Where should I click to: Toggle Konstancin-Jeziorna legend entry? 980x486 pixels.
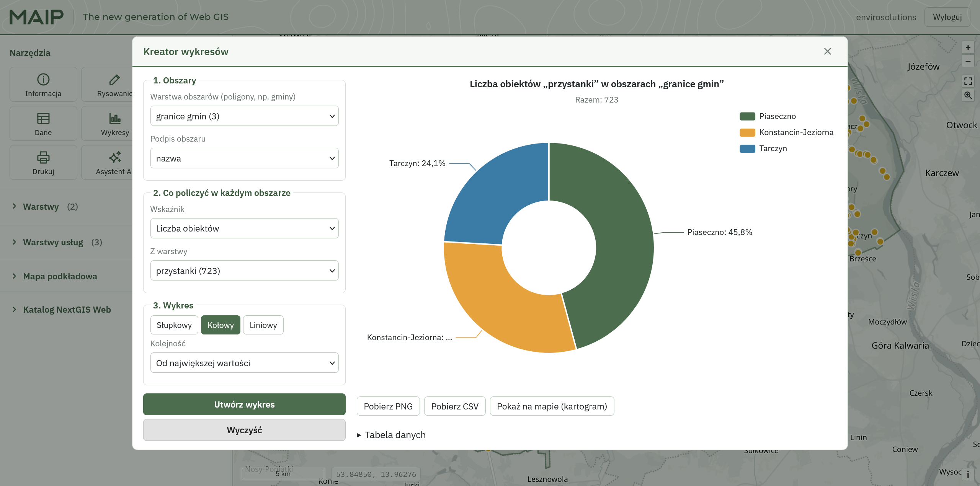tap(787, 132)
